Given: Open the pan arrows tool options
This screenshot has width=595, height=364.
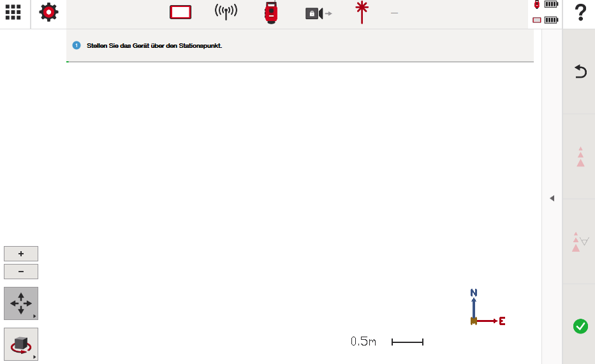Looking at the screenshot, I should 21,303.
